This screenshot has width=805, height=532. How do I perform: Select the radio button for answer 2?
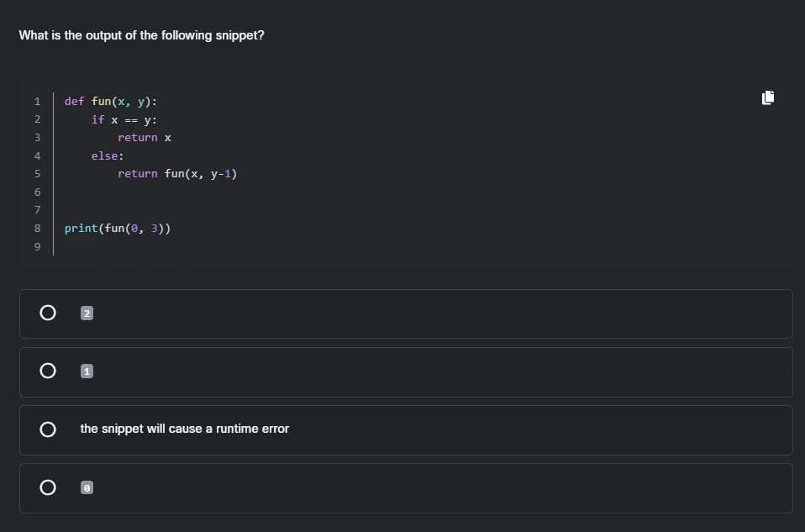click(48, 313)
